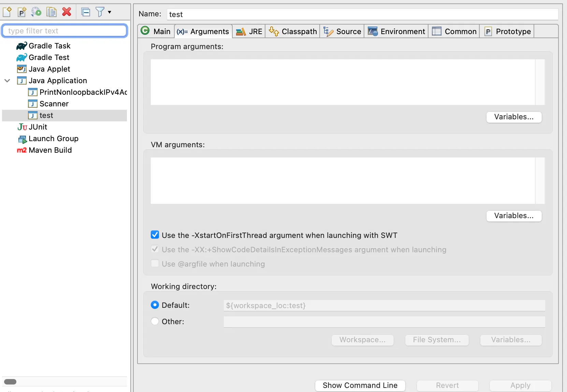
Task: Click the JUnit icon
Action: [22, 127]
